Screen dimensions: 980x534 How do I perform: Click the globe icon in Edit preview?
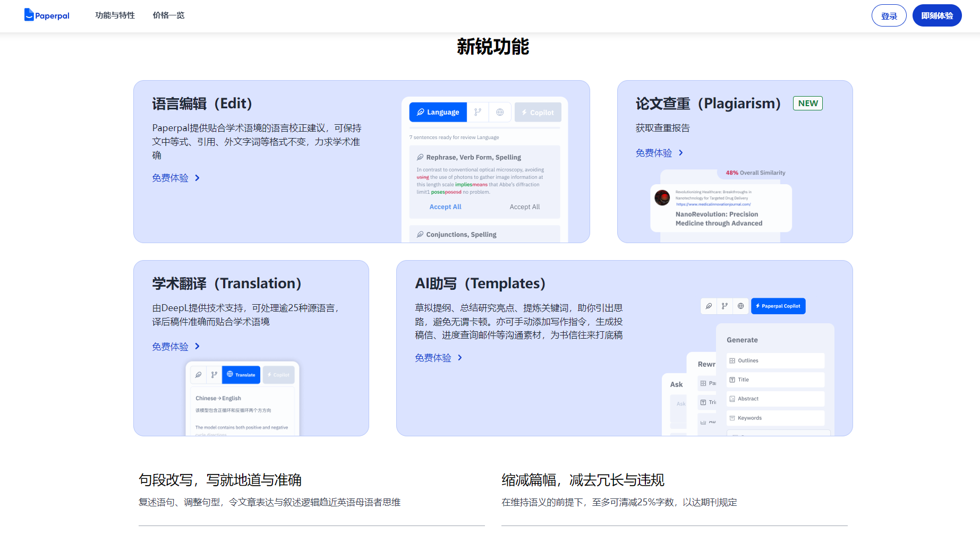(x=500, y=112)
